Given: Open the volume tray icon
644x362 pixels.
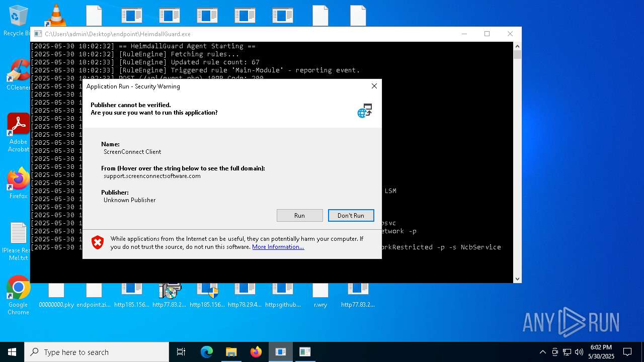Looking at the screenshot, I should pos(579,352).
